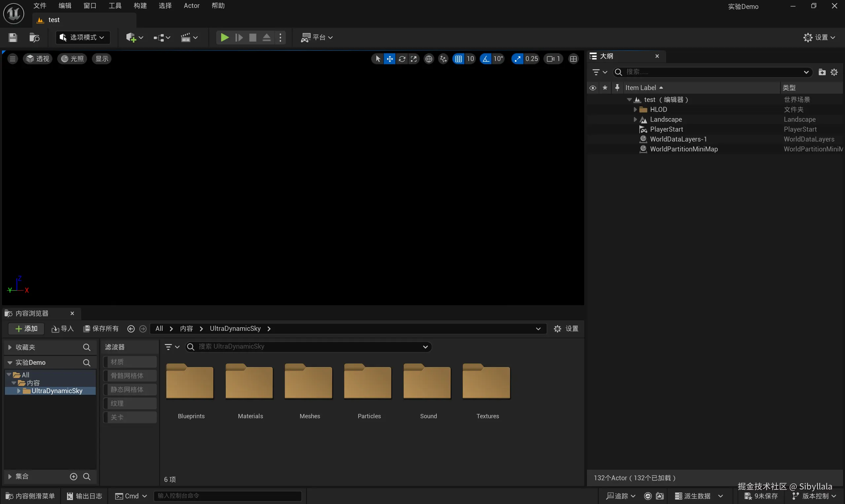Click the 保存所有 save all button
The width and height of the screenshot is (845, 504).
pyautogui.click(x=101, y=329)
